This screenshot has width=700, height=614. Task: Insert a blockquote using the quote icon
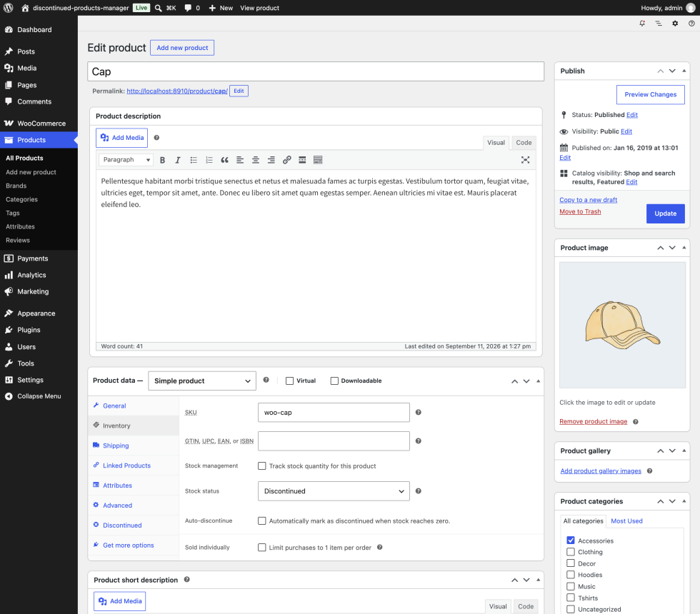tap(224, 160)
